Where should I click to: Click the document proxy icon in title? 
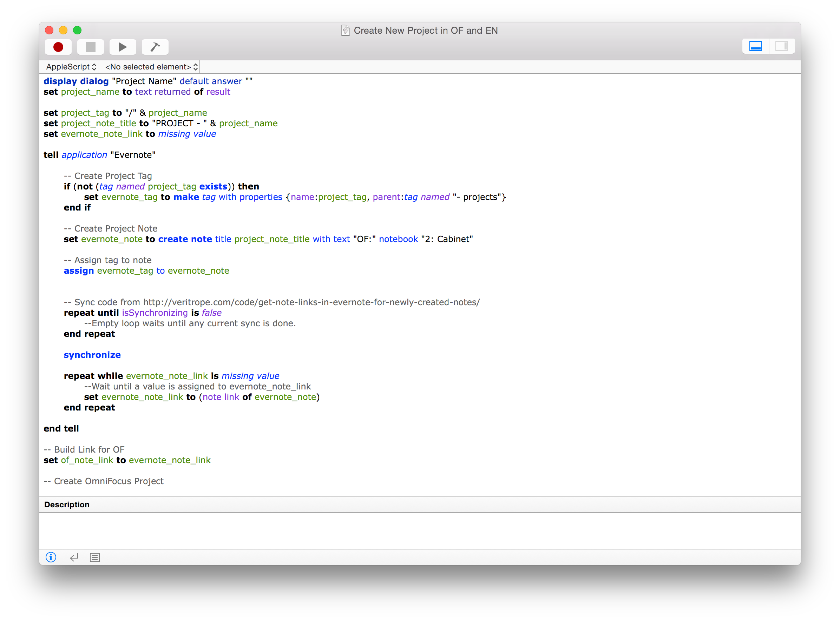pos(345,31)
